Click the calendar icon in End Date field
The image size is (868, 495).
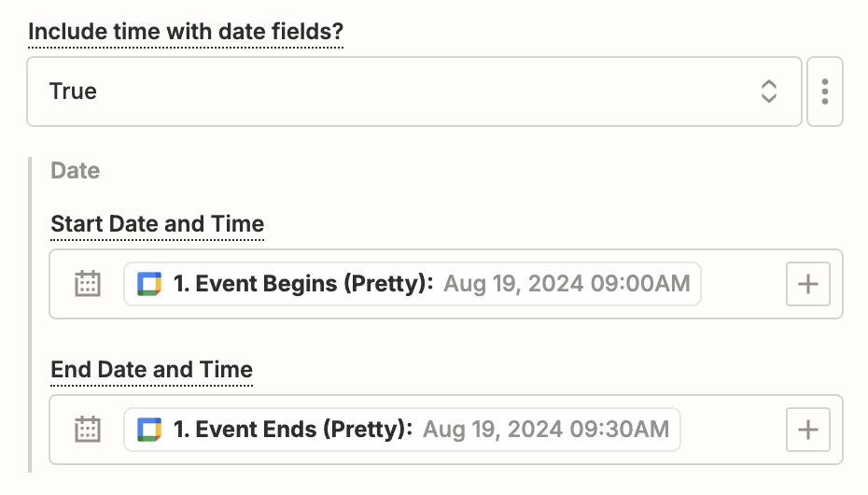[x=88, y=430]
